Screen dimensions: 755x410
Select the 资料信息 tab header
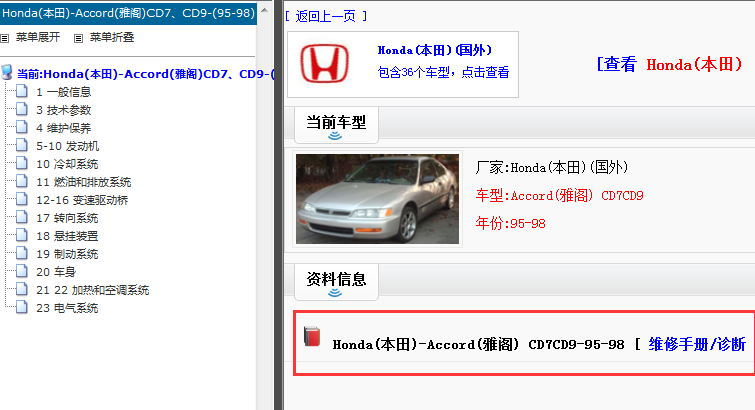(336, 282)
